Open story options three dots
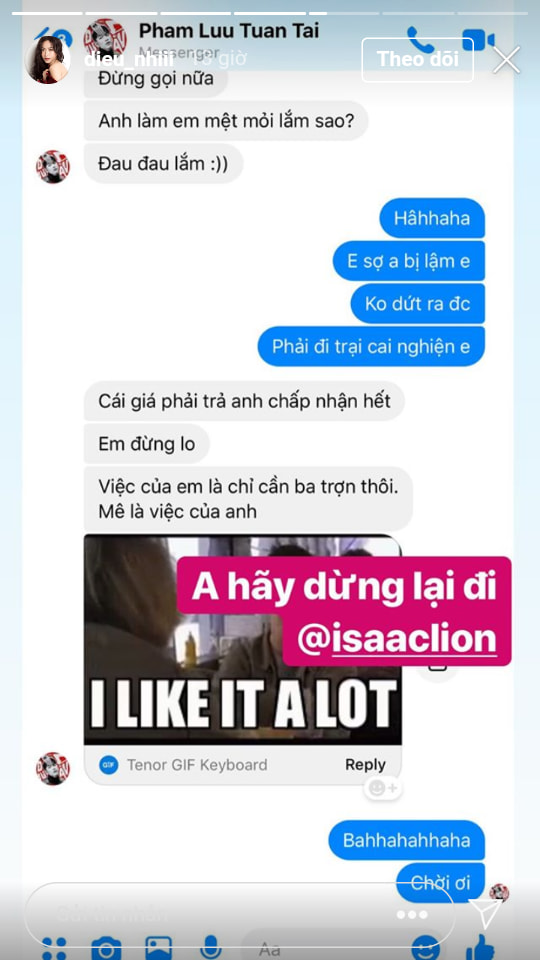Image resolution: width=540 pixels, height=960 pixels. [x=412, y=915]
